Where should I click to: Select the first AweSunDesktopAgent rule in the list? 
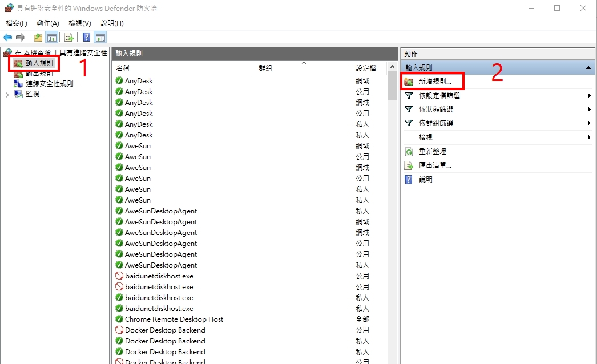pyautogui.click(x=161, y=211)
